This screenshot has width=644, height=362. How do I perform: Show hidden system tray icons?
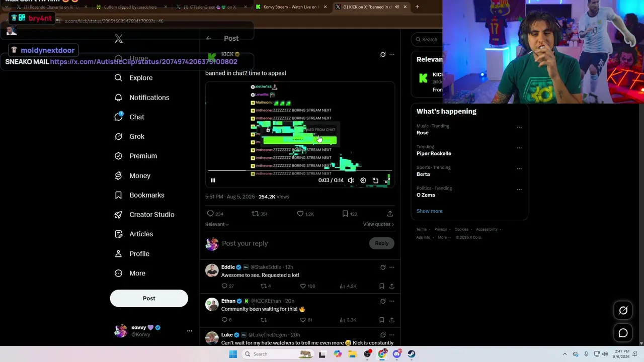(565, 354)
